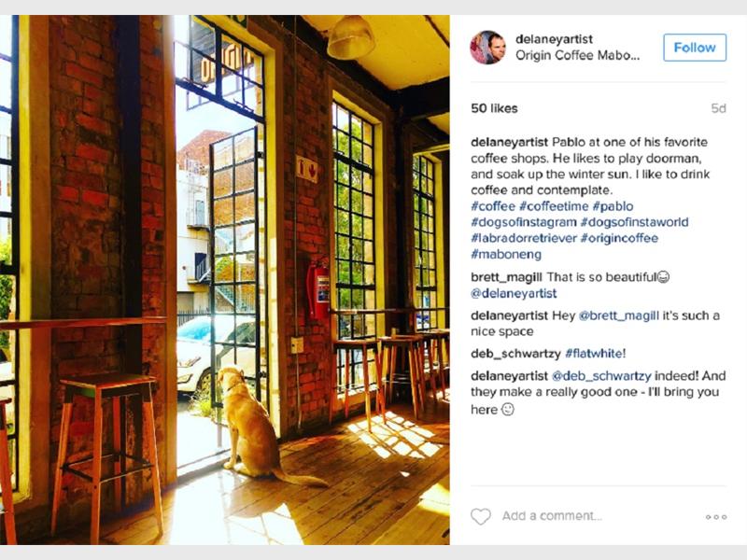View the 50 likes list
The width and height of the screenshot is (747, 560).
coord(494,108)
